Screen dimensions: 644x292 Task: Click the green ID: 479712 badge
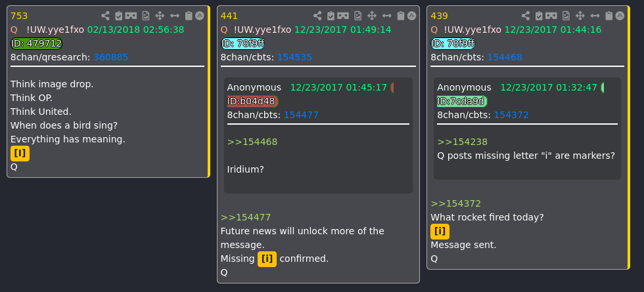pos(37,43)
